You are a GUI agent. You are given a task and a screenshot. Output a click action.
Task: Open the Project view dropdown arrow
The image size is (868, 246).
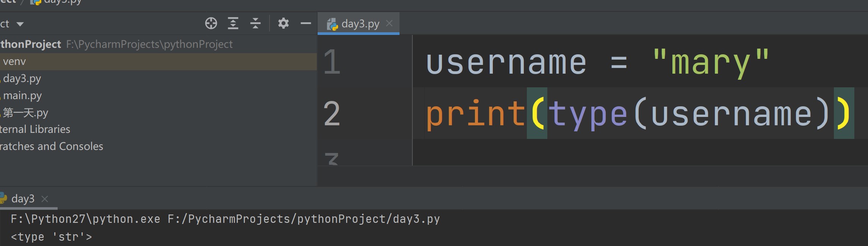click(20, 24)
